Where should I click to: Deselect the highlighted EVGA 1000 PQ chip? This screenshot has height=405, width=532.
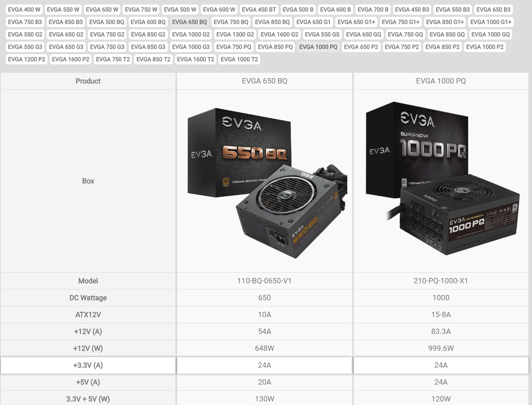(x=318, y=47)
